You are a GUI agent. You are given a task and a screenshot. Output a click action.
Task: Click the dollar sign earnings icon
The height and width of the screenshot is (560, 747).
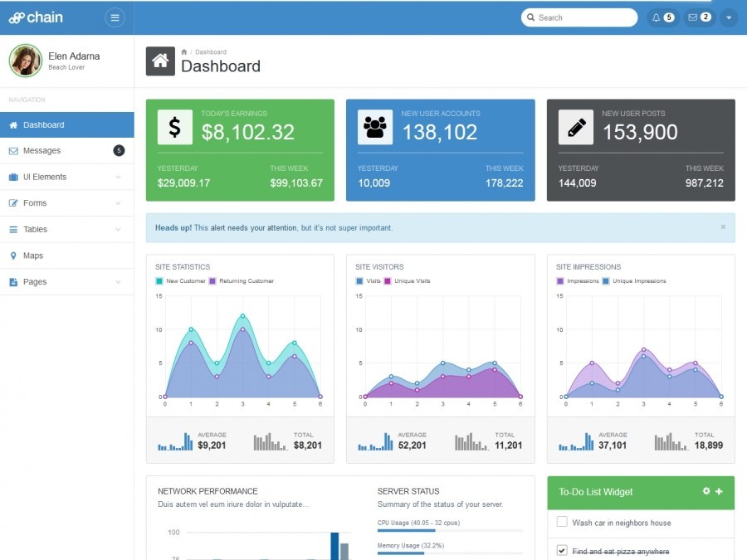click(x=175, y=127)
